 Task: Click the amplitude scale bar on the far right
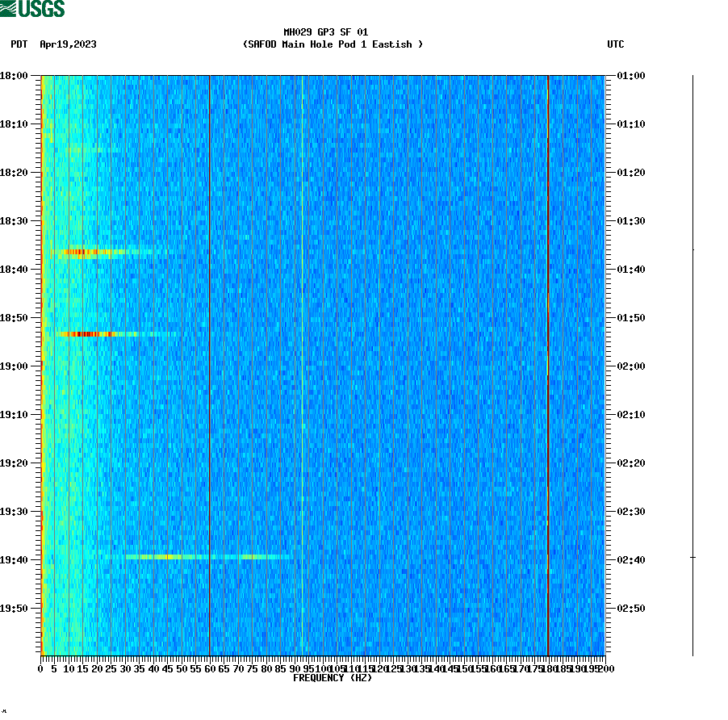(692, 363)
